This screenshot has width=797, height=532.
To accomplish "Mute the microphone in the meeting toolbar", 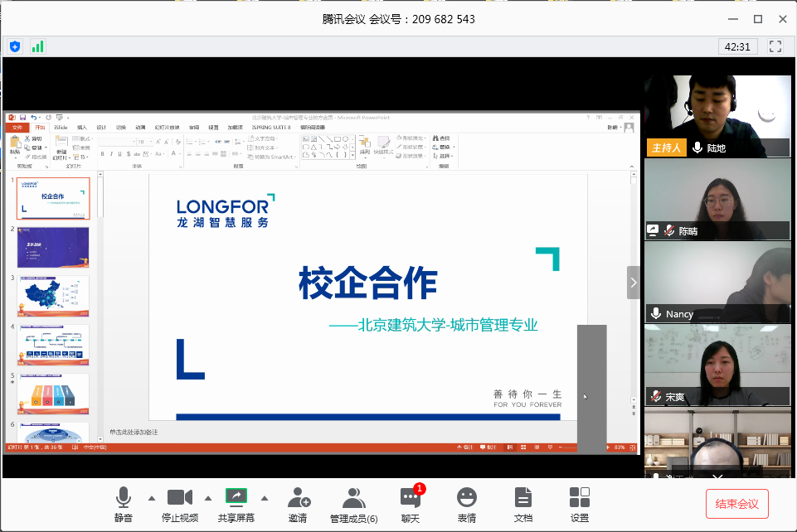I will click(x=123, y=497).
